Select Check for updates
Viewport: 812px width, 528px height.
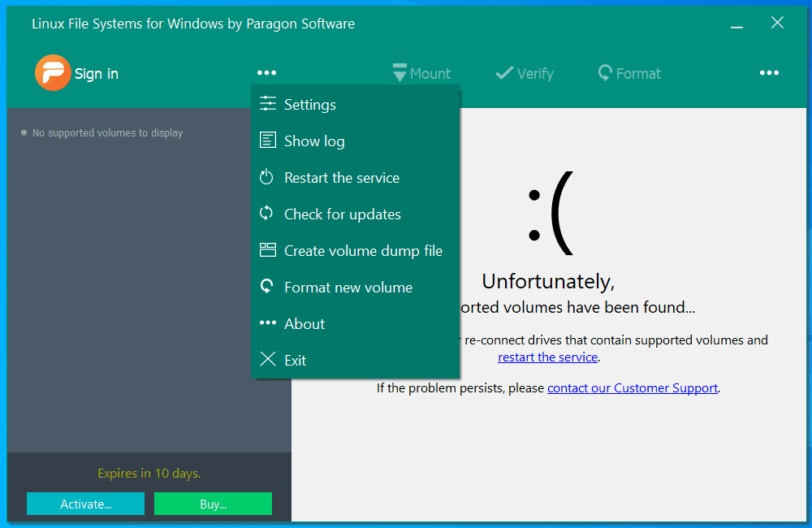point(356,214)
